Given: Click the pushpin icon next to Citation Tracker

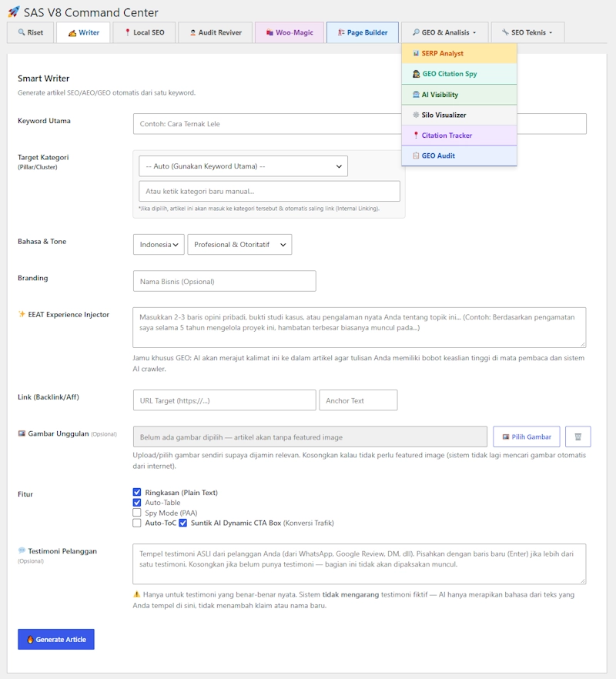Looking at the screenshot, I should [416, 135].
